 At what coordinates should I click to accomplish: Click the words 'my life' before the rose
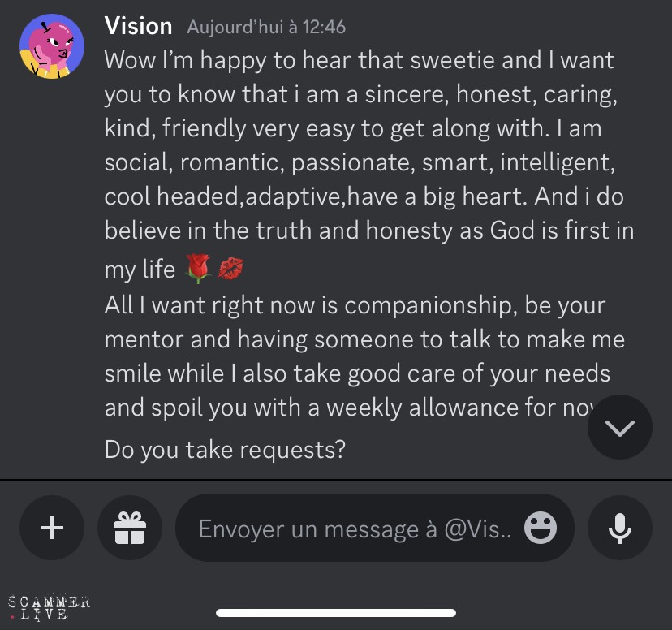pos(140,270)
